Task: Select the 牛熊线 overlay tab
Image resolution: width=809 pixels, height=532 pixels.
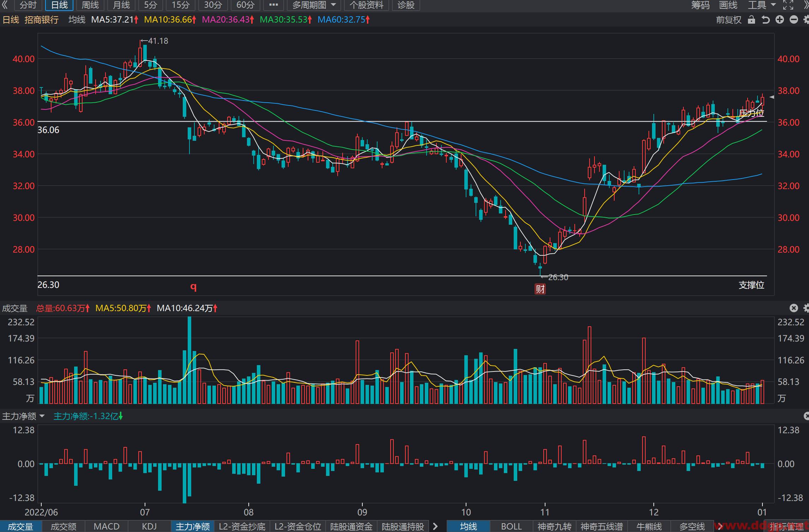Action: (x=649, y=527)
